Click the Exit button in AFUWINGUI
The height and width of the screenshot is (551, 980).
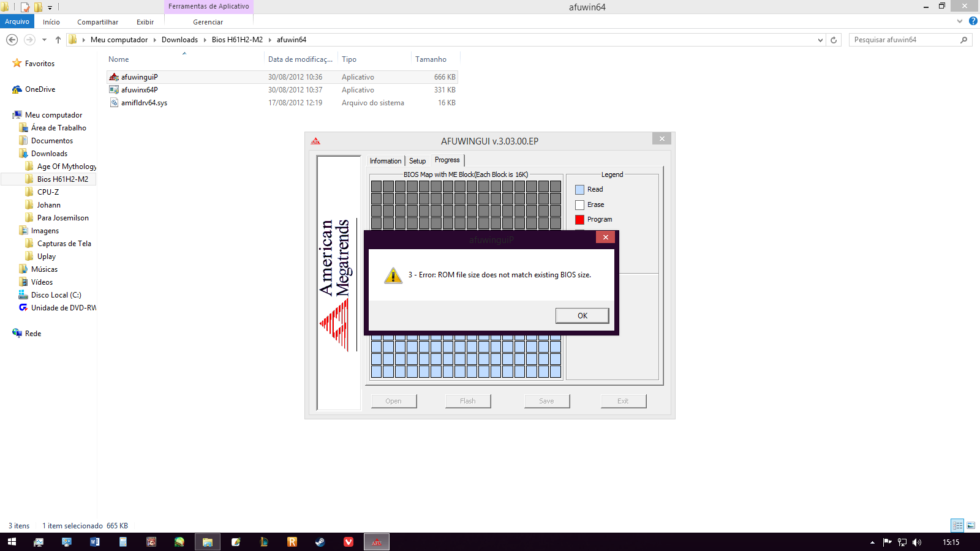pyautogui.click(x=624, y=401)
